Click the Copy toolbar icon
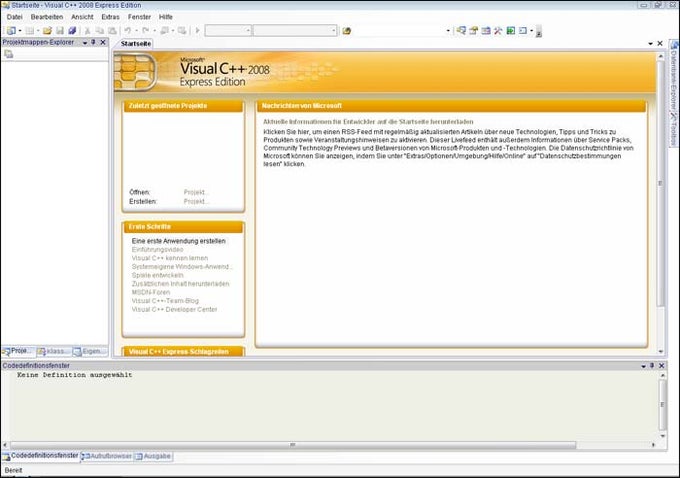Image resolution: width=680 pixels, height=478 pixels. [100, 30]
